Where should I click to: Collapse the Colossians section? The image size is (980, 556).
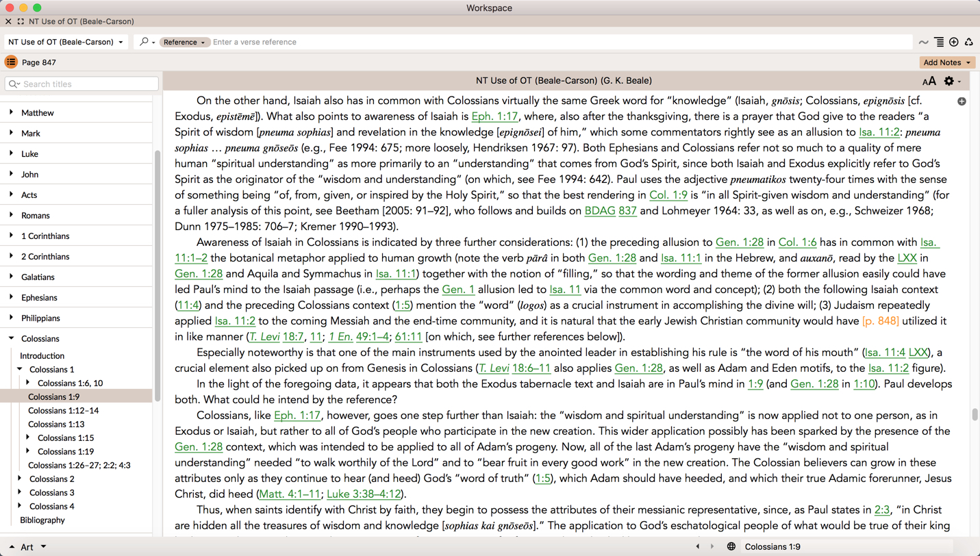click(11, 338)
